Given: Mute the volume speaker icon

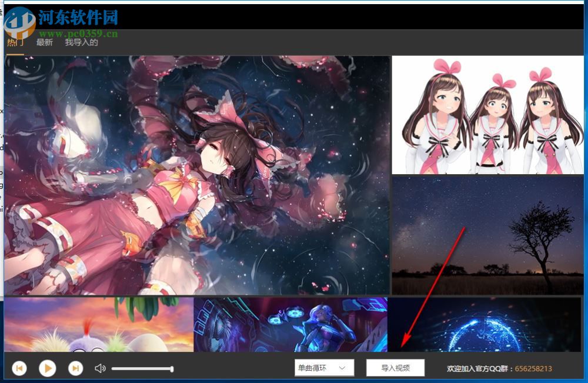Looking at the screenshot, I should [x=100, y=368].
